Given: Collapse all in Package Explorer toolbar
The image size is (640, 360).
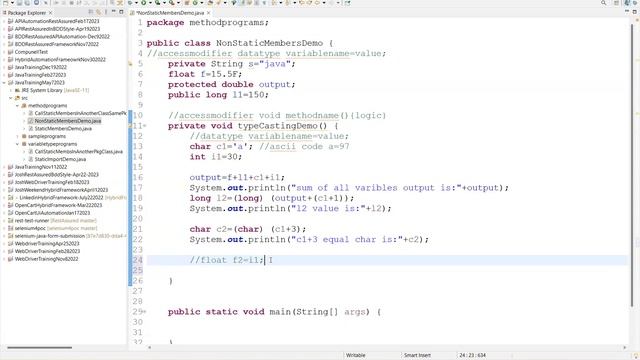Looking at the screenshot, I should (x=91, y=12).
